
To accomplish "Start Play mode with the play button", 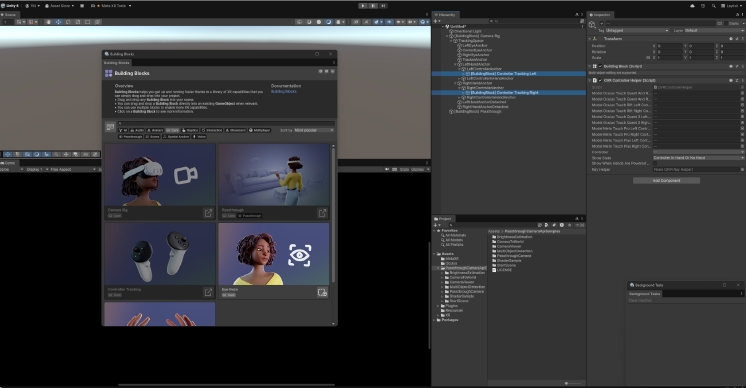I will pos(363,6).
